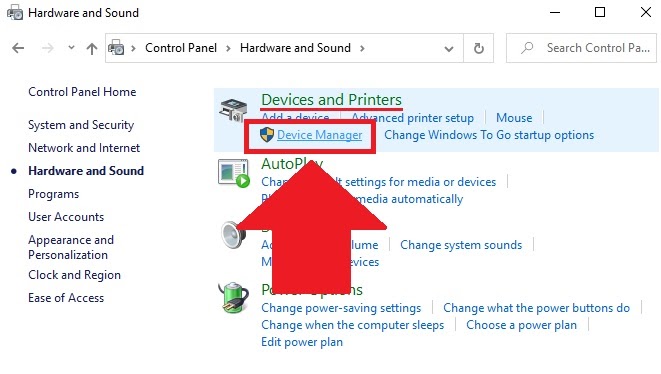The height and width of the screenshot is (374, 661).
Task: Go back using the back arrow
Action: click(18, 48)
